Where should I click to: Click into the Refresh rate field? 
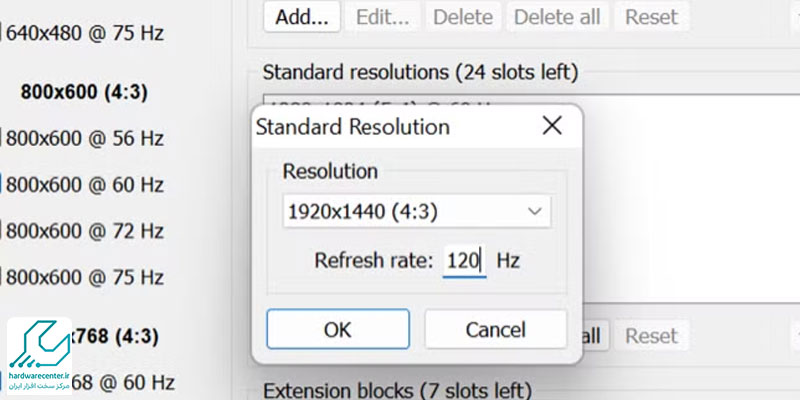click(464, 261)
